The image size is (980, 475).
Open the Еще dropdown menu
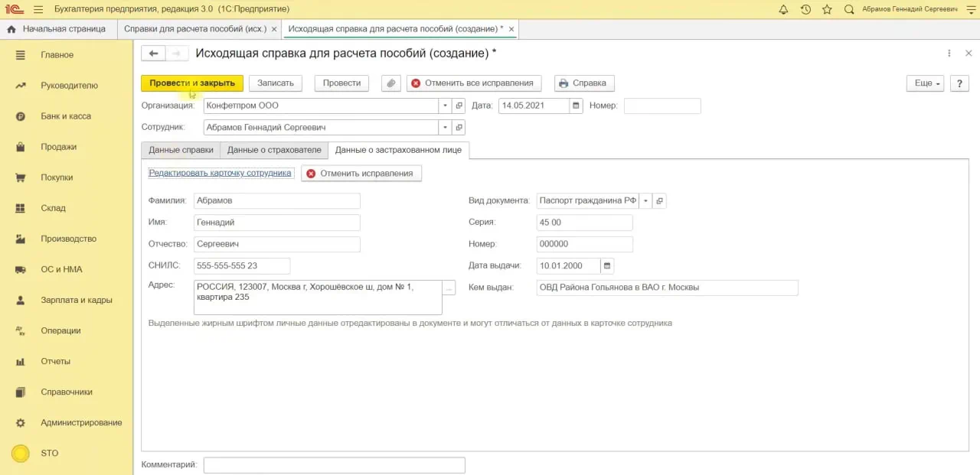(924, 83)
